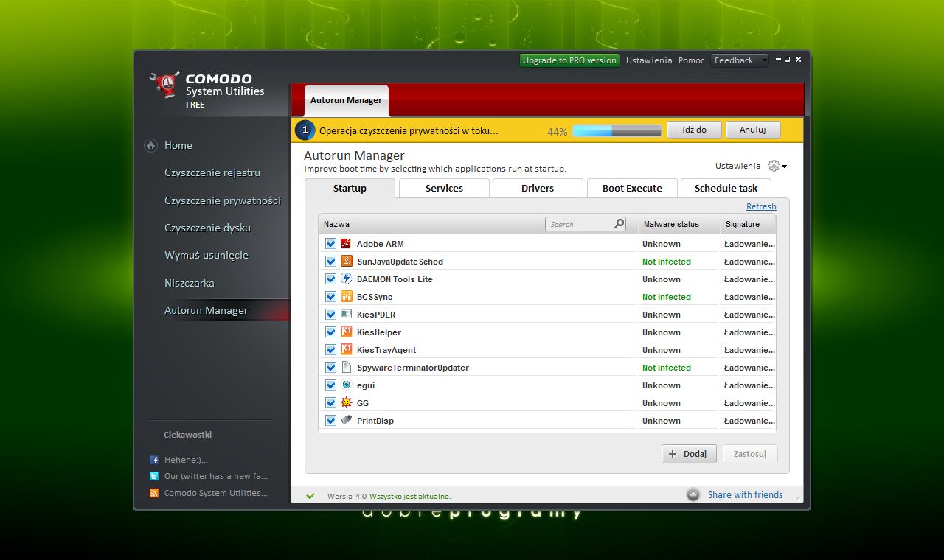944x560 pixels.
Task: Uncheck the PrintDisp checkbox
Action: coord(330,421)
